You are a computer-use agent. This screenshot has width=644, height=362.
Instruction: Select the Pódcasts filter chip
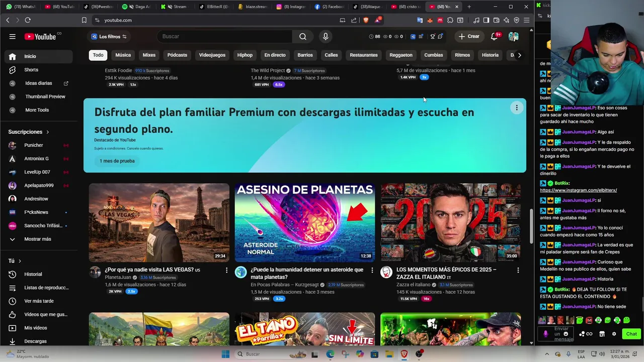[x=177, y=55]
